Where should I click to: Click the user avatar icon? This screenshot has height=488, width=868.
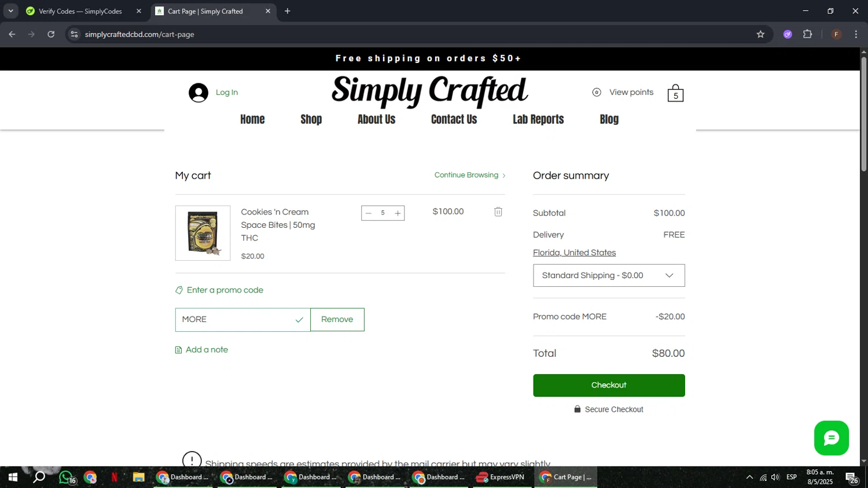click(198, 93)
